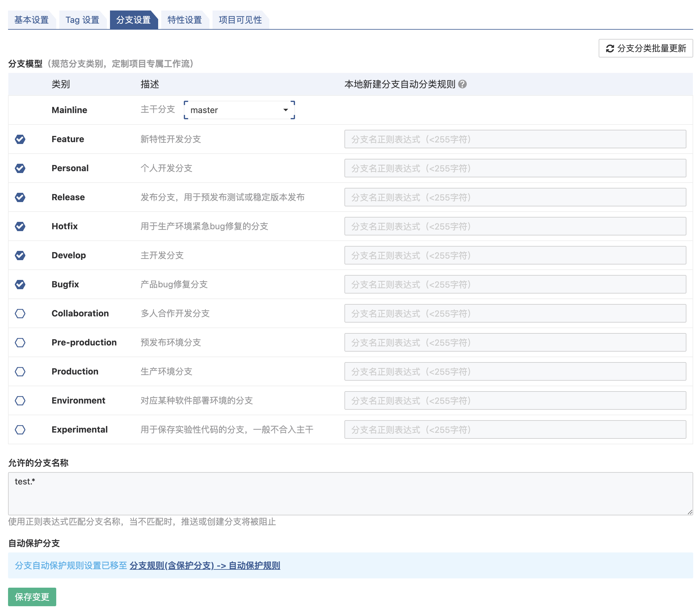Disable the Release branch category
Viewport: 700px width, 613px height.
point(20,197)
